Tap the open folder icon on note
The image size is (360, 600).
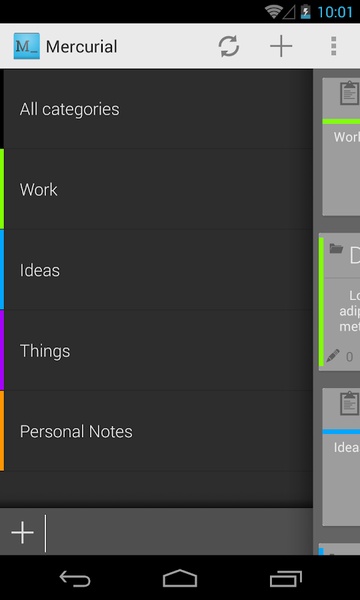(336, 249)
